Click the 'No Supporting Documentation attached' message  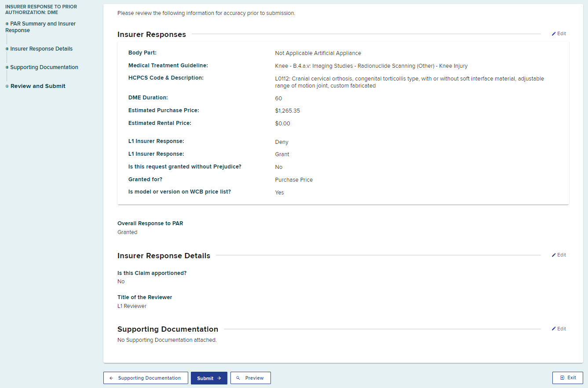point(167,340)
